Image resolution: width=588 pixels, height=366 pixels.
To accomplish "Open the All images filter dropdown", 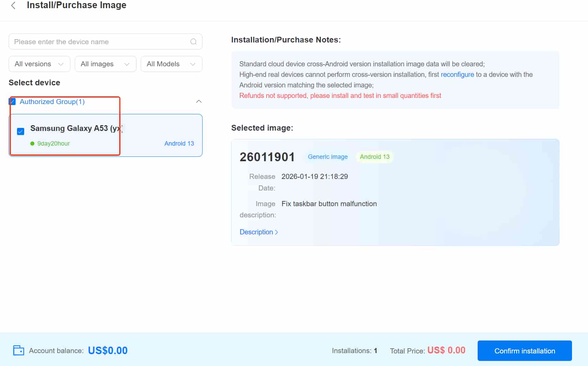I will pyautogui.click(x=105, y=64).
